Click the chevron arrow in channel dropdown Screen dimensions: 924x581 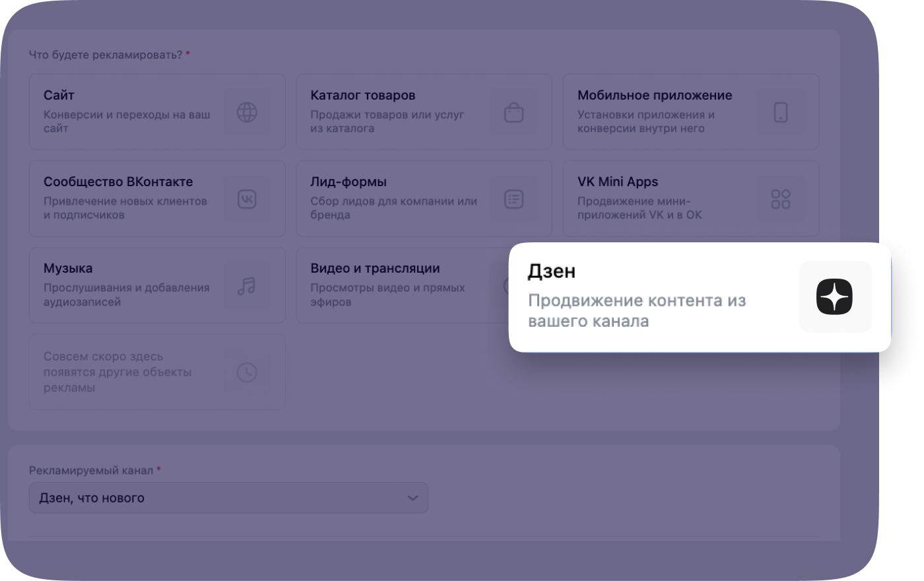412,498
